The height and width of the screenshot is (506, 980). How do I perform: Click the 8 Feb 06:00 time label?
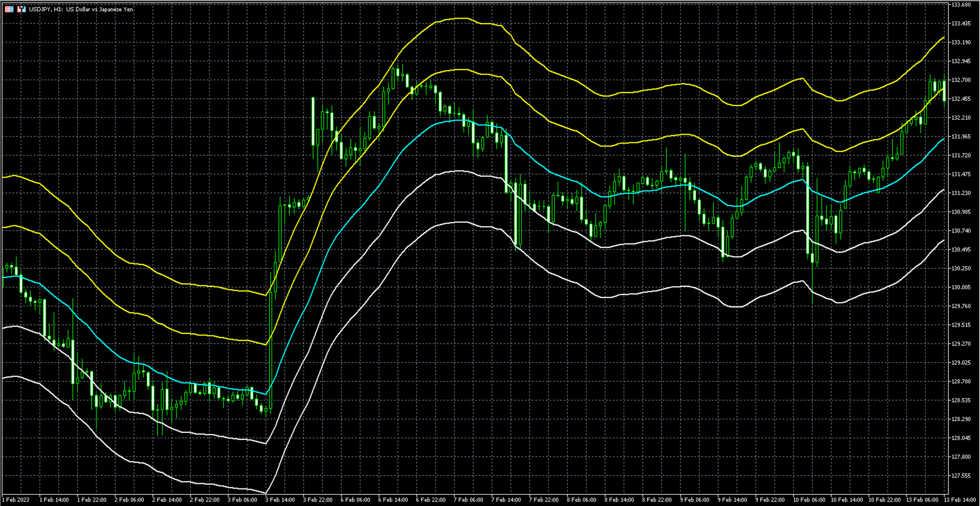point(581,500)
